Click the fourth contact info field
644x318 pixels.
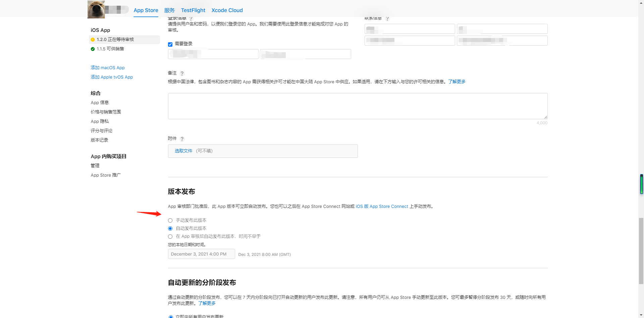tap(502, 41)
